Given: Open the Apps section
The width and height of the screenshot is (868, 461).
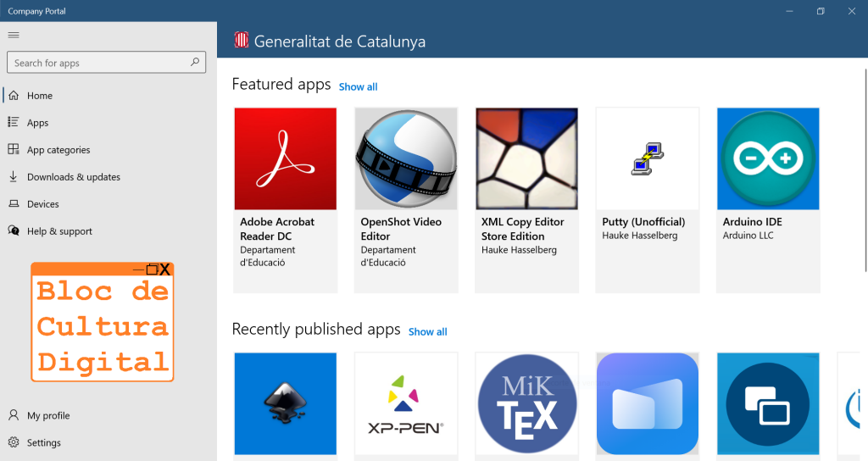Looking at the screenshot, I should [38, 123].
